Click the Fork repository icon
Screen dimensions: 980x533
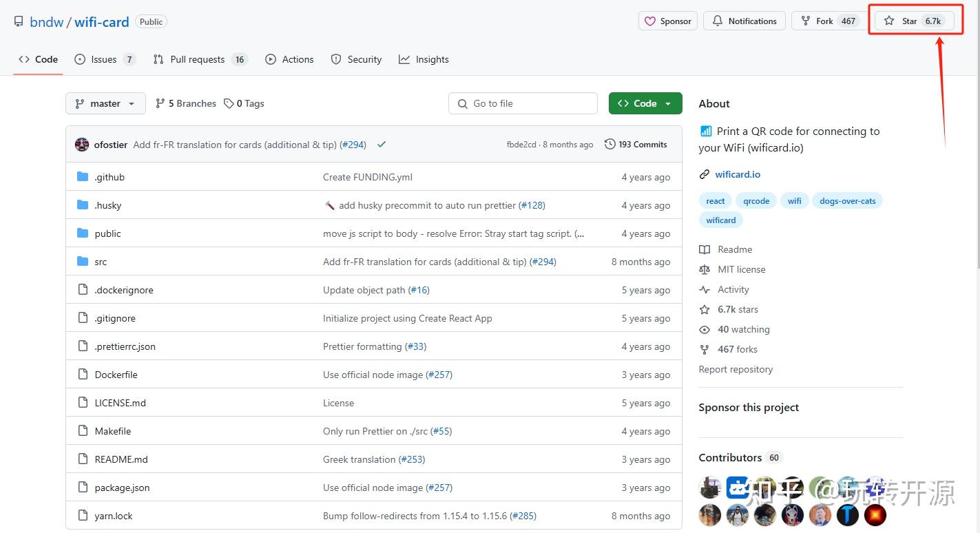tap(805, 21)
